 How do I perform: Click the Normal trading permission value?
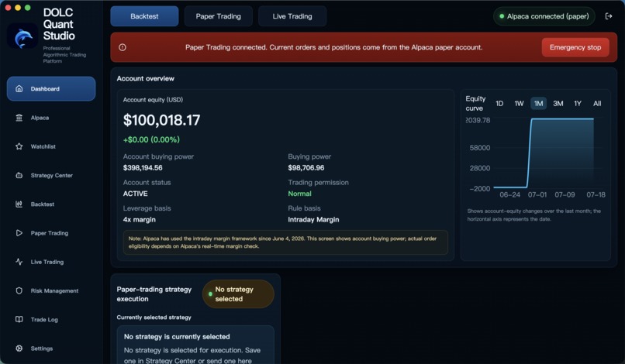click(300, 194)
